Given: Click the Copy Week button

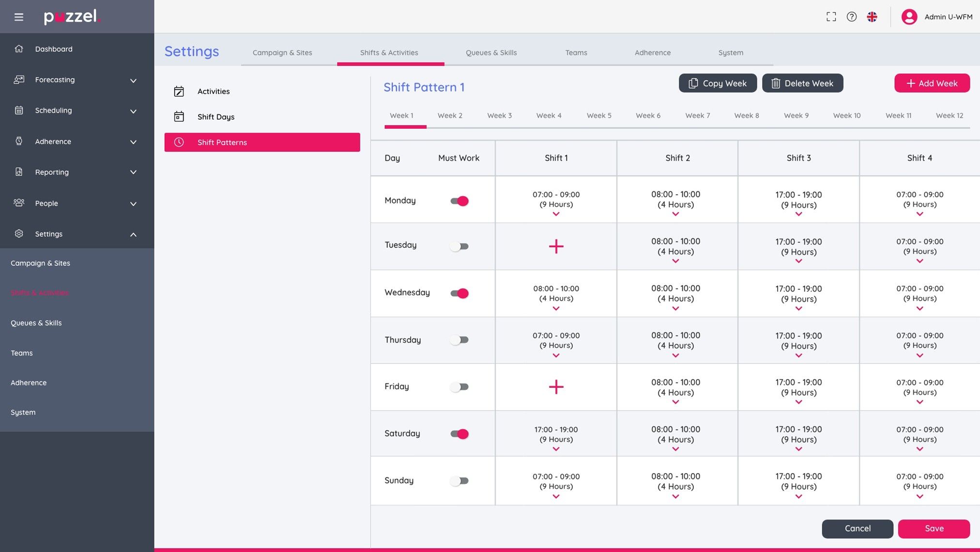Looking at the screenshot, I should [718, 83].
